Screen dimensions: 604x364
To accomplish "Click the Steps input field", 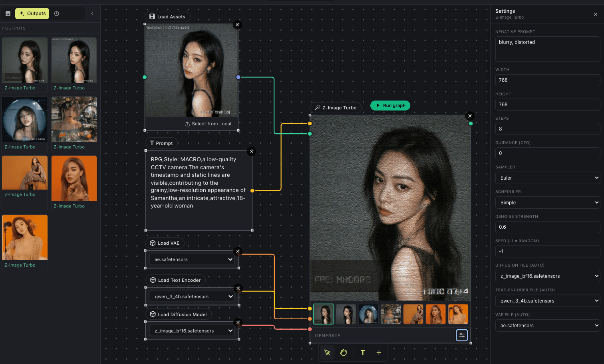I will tap(548, 129).
